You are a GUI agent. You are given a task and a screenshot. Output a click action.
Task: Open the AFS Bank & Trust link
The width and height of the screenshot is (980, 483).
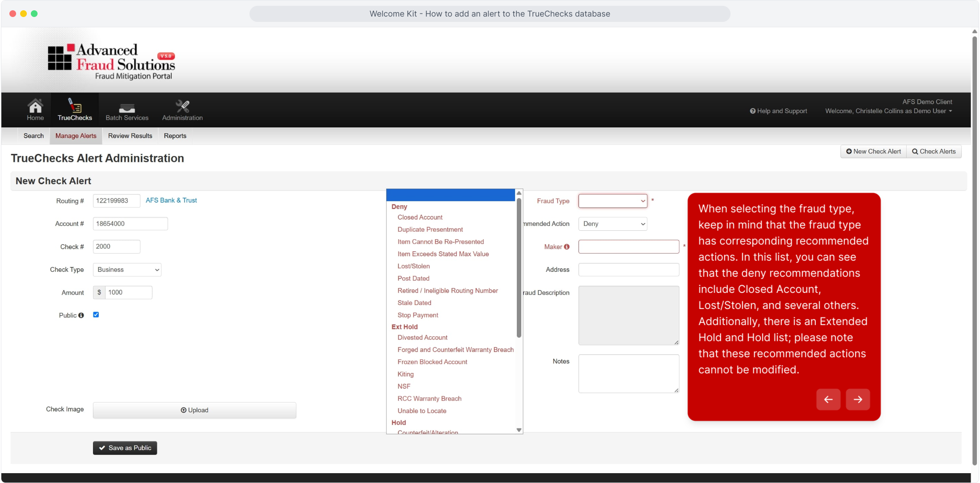click(171, 200)
